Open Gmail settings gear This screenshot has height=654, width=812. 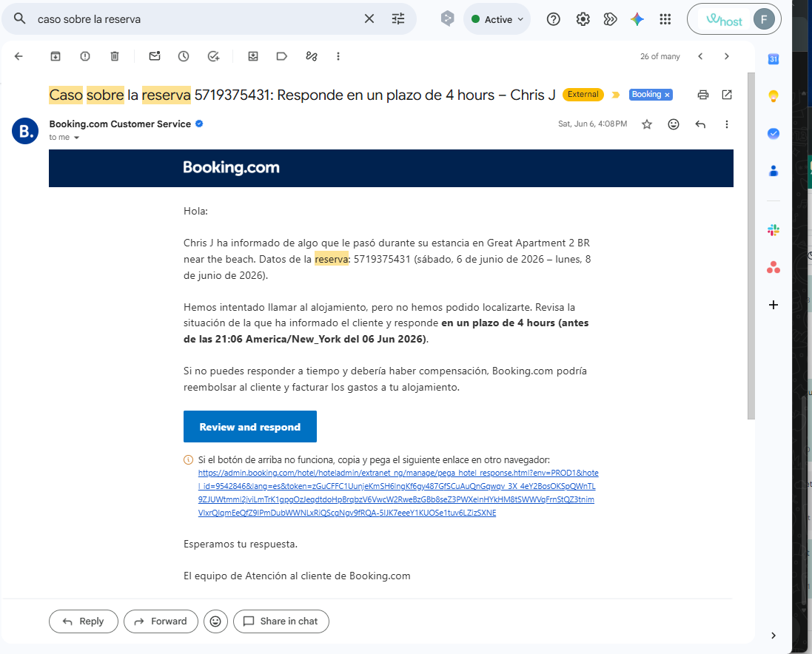583,20
